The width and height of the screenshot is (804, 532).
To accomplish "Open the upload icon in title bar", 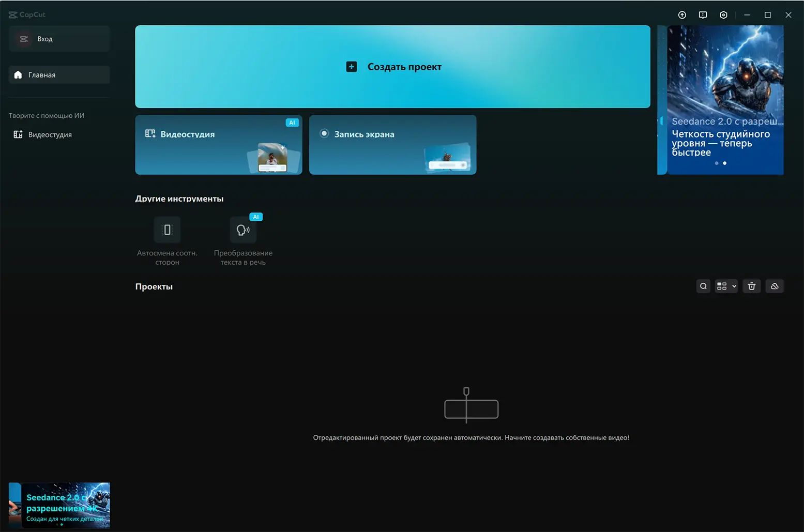I will click(682, 15).
